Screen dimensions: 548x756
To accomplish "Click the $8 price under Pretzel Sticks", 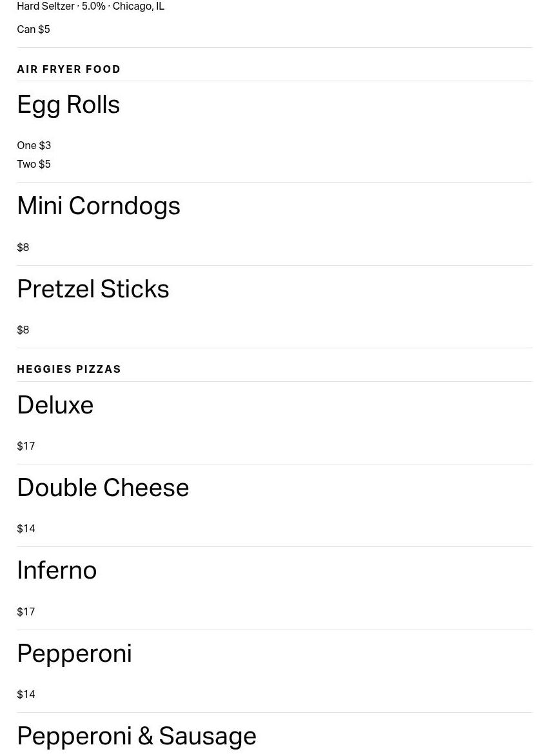I will 23,330.
